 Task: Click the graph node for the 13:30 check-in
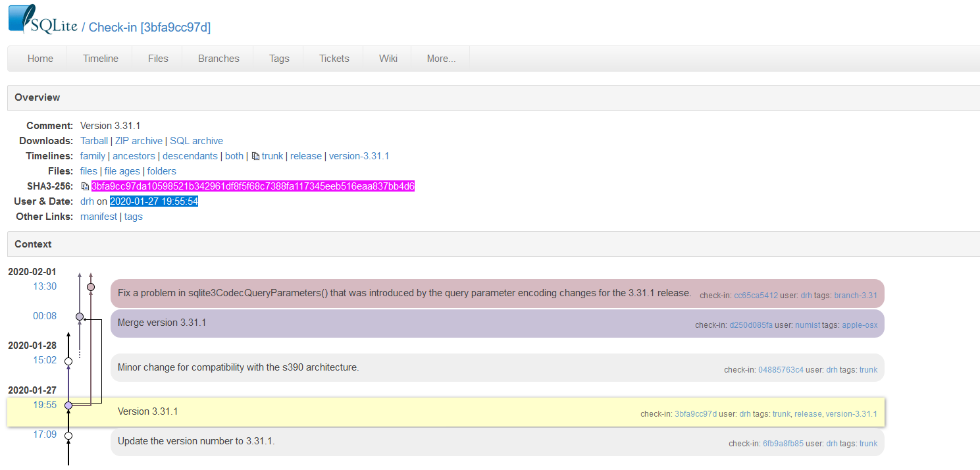[x=91, y=287]
